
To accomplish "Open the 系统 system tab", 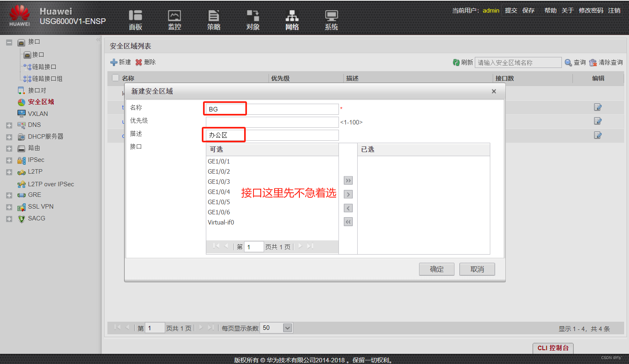I will coord(331,20).
